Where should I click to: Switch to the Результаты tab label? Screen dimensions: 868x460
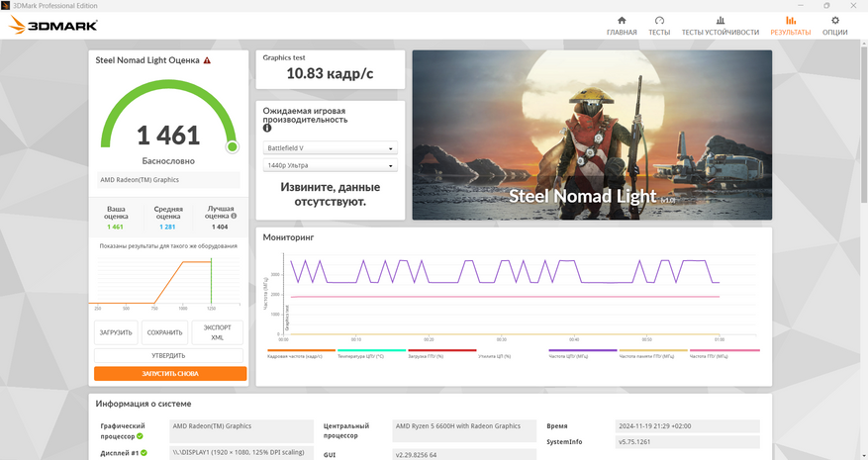click(x=791, y=32)
